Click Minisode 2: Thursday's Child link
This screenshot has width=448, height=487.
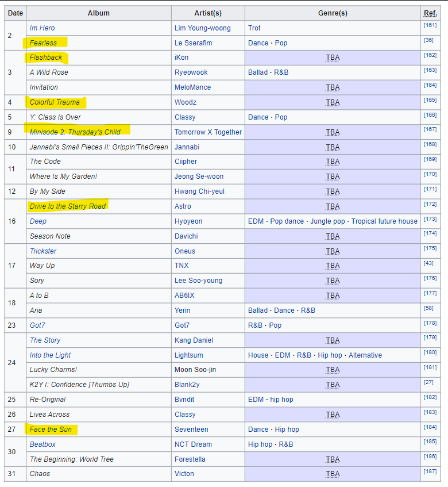coord(75,132)
